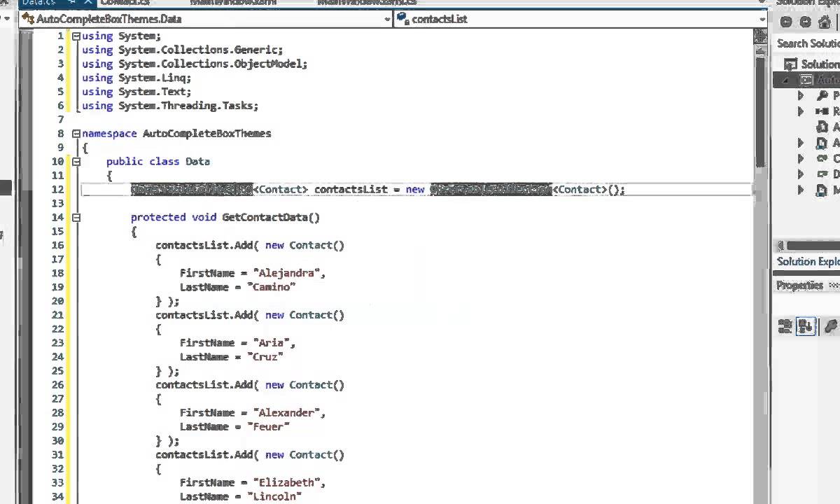
Task: Click the Solution Explorer Forward icon
Action: pyautogui.click(x=805, y=22)
